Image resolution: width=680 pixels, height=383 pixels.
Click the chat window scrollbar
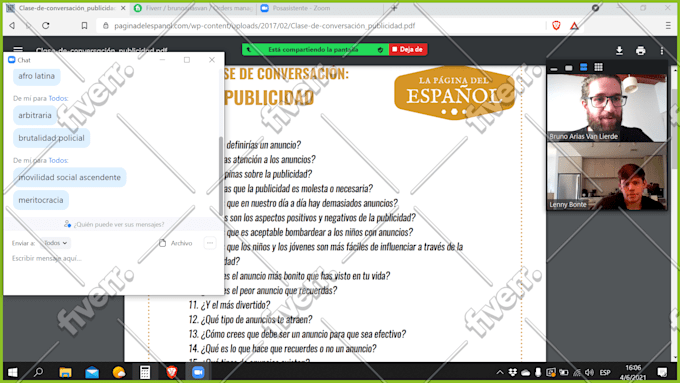pos(221,176)
